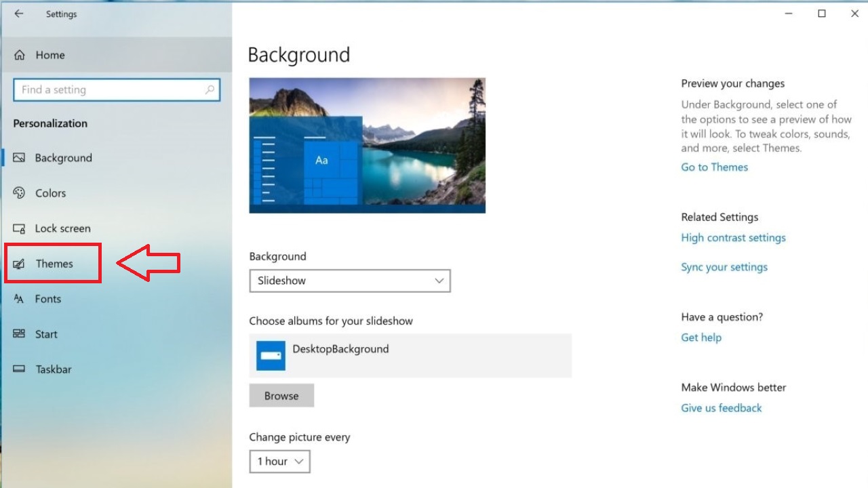Click the Start tiles icon in sidebar

tap(19, 334)
